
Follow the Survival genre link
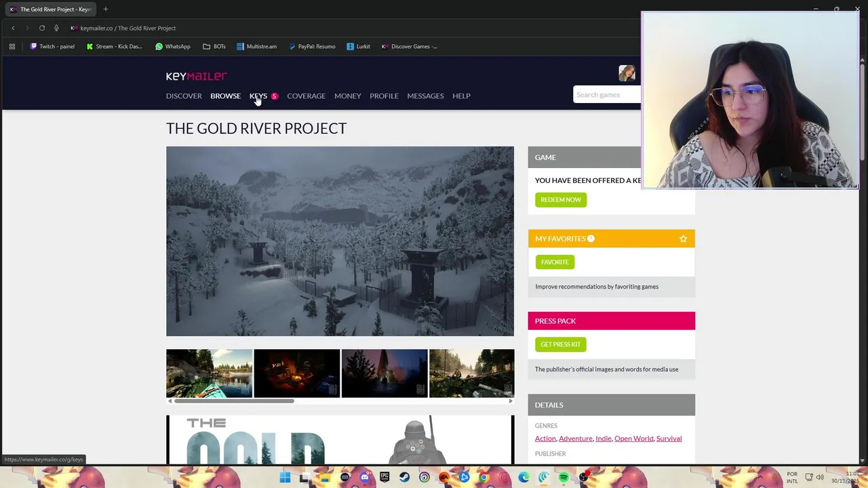click(669, 439)
